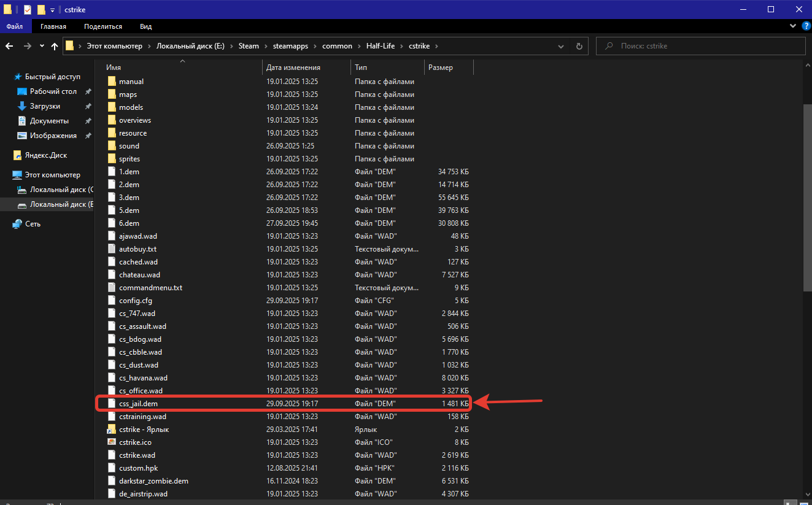Switch to the Вид tab

pyautogui.click(x=145, y=26)
